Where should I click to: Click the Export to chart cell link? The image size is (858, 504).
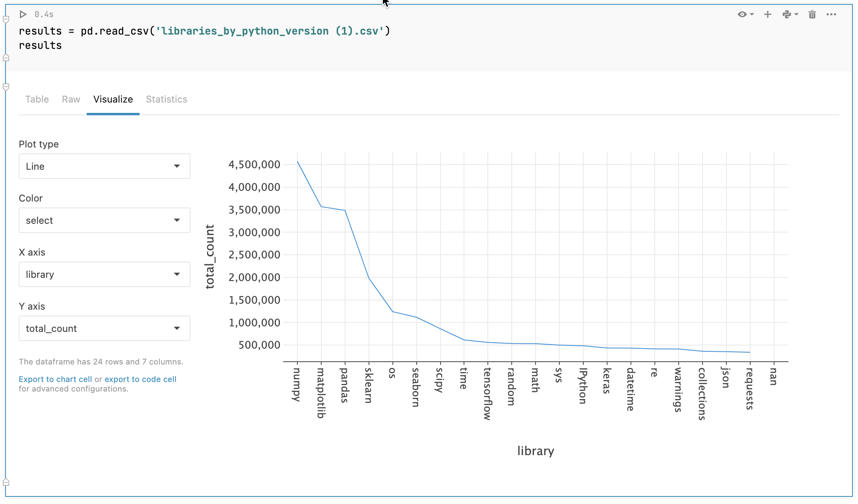[55, 379]
